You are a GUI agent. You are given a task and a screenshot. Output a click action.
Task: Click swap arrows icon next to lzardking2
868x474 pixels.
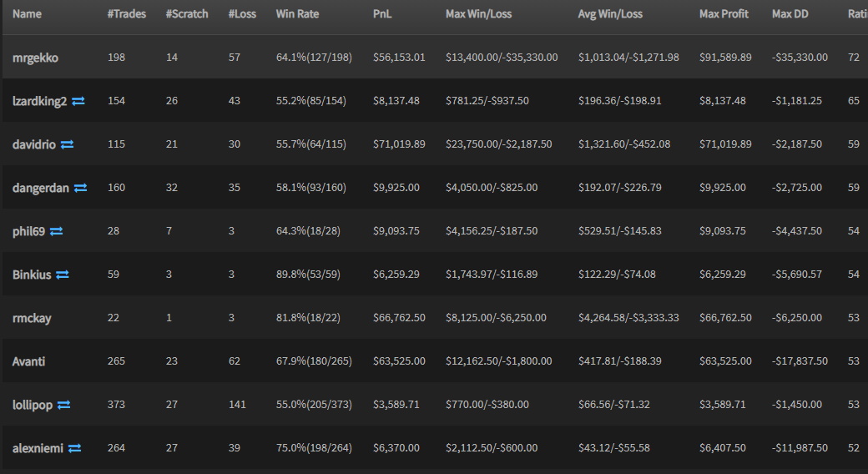pyautogui.click(x=78, y=101)
